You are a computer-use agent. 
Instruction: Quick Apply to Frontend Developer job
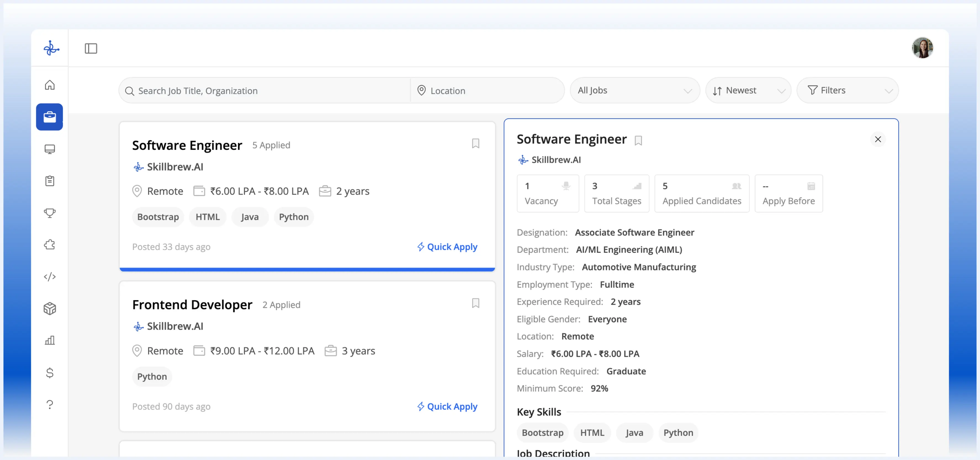pyautogui.click(x=447, y=406)
